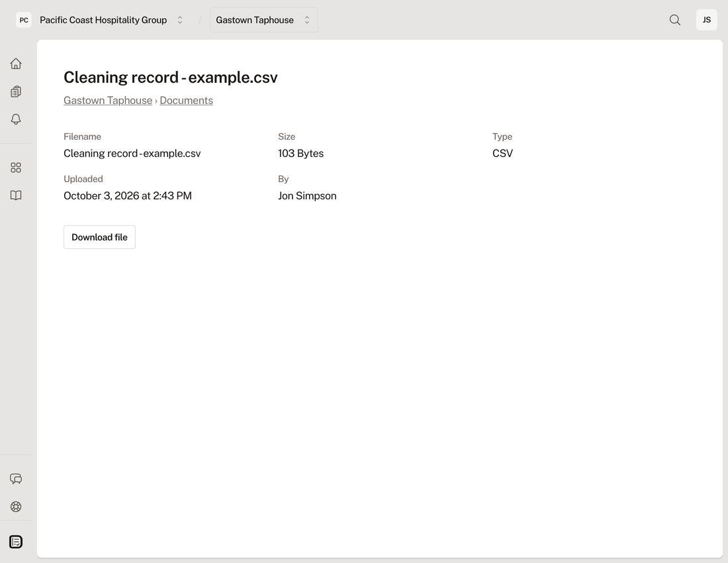The height and width of the screenshot is (563, 728).
Task: Open the chat bubbles feedback icon
Action: [x=16, y=479]
